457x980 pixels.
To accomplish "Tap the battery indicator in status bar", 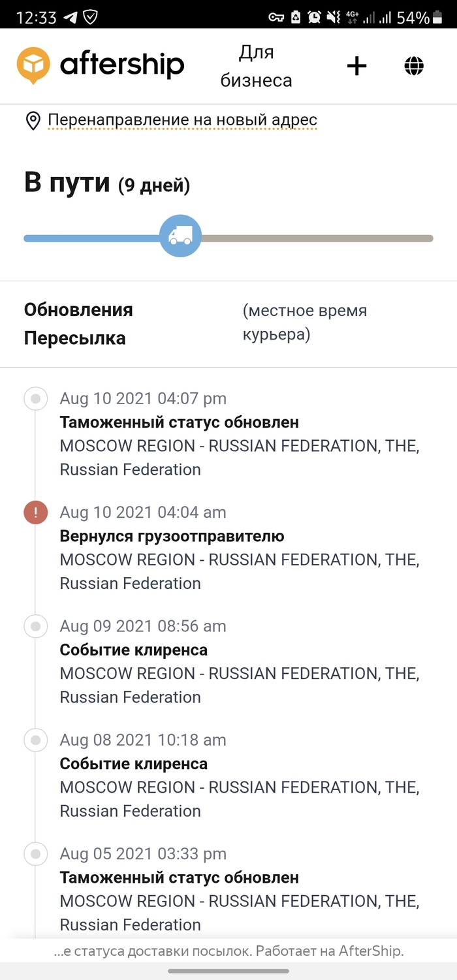I will point(437,18).
